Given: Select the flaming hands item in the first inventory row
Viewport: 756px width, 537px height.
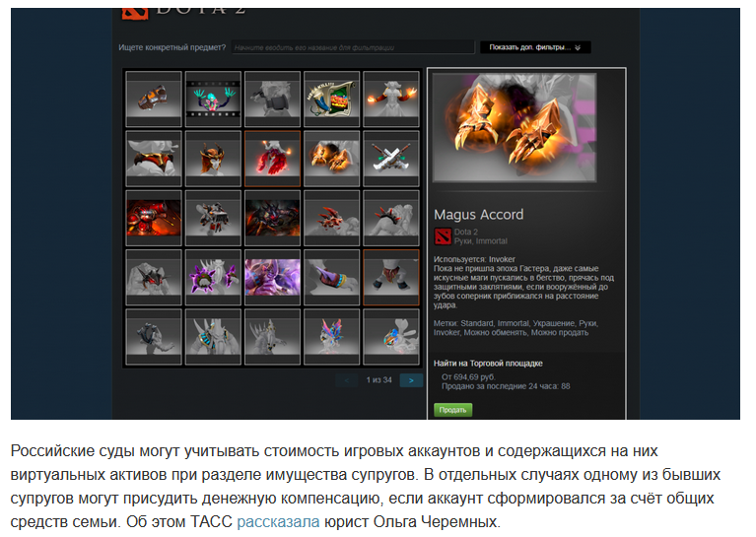Looking at the screenshot, I should point(391,100).
